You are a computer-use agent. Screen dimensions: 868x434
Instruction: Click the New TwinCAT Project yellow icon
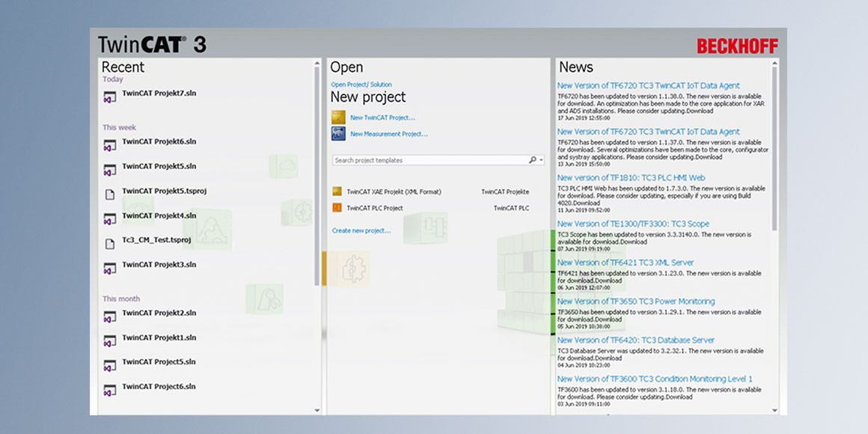[338, 117]
